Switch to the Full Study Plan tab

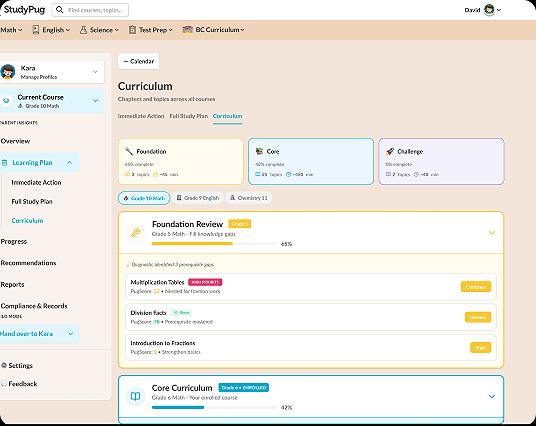click(x=189, y=116)
